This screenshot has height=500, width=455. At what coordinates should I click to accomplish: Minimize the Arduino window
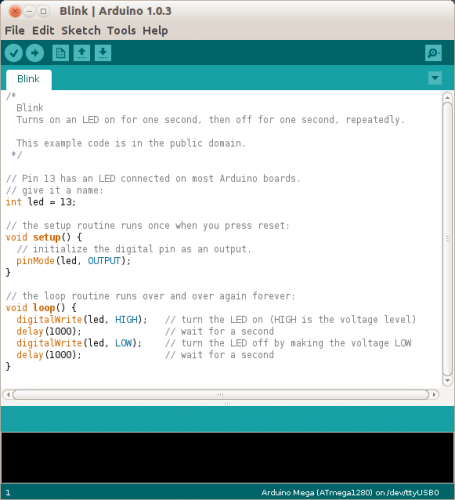(29, 11)
